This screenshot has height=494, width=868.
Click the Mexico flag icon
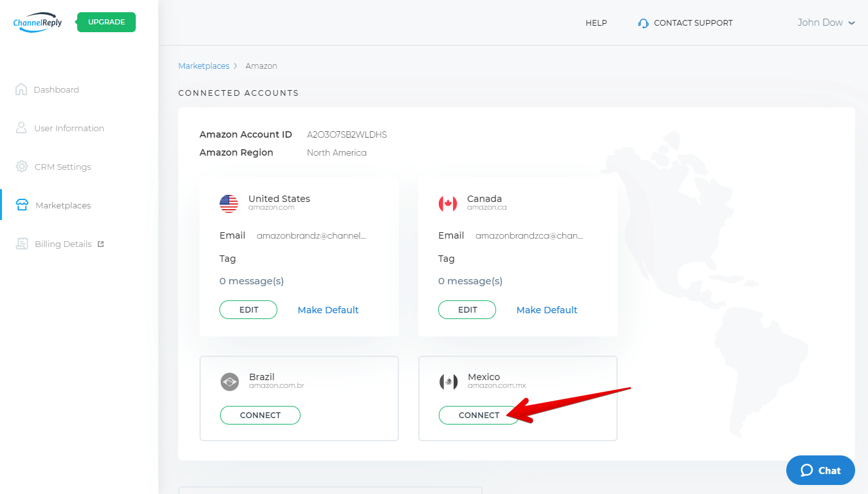pyautogui.click(x=448, y=381)
